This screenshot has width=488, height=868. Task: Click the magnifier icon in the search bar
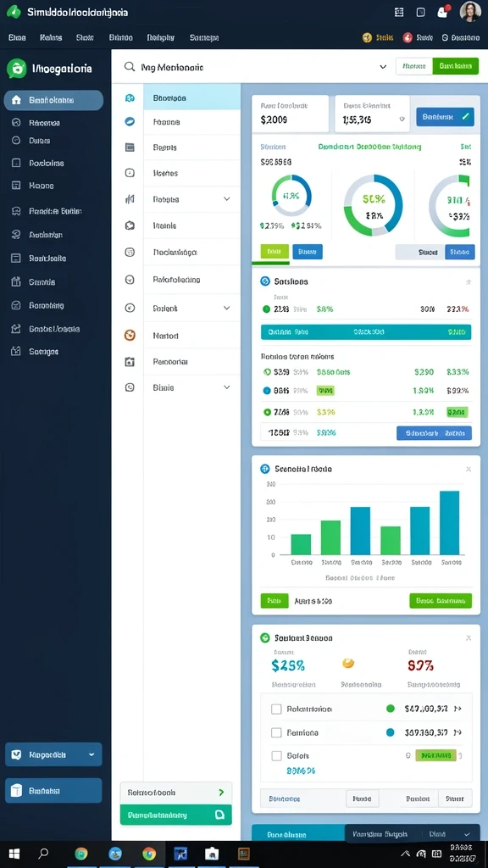pos(129,67)
